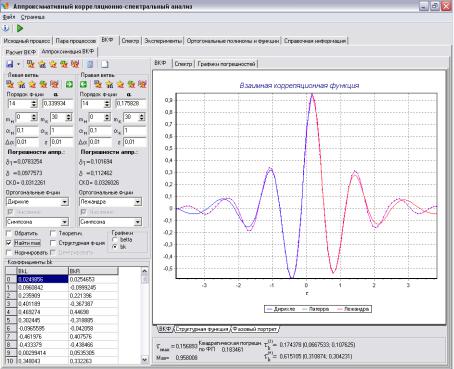The width and height of the screenshot is (454, 369).
Task: Click the 'm' star icon in the top approximation toolbar
Action: tap(31, 64)
